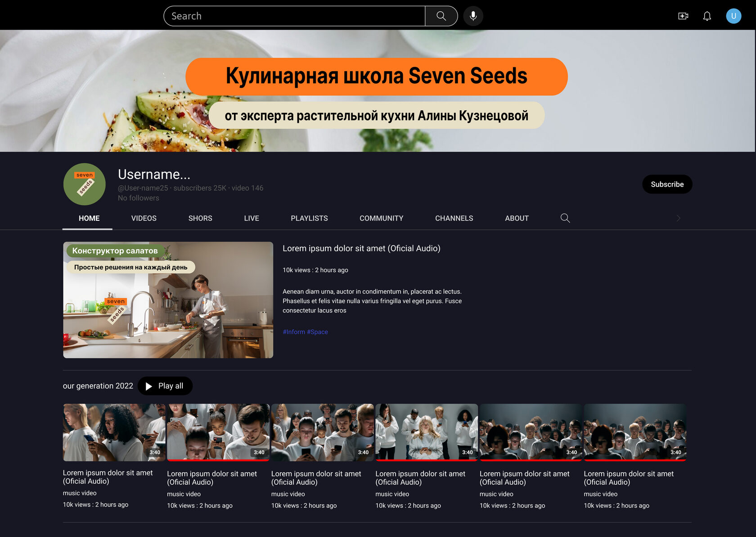The height and width of the screenshot is (537, 756).
Task: Open the ABOUT tab
Action: click(x=517, y=218)
